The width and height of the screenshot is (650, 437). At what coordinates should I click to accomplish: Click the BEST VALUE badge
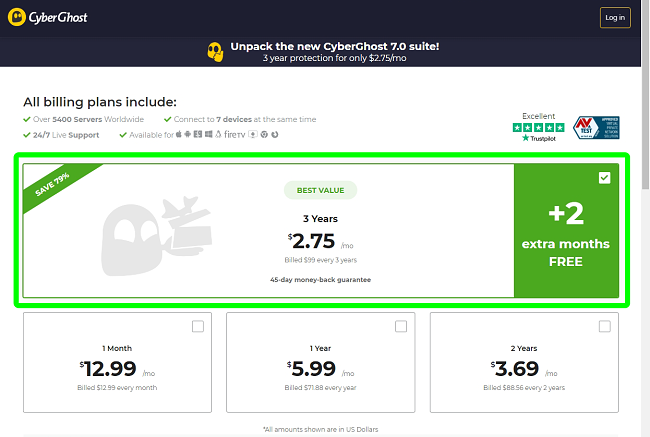click(x=320, y=190)
